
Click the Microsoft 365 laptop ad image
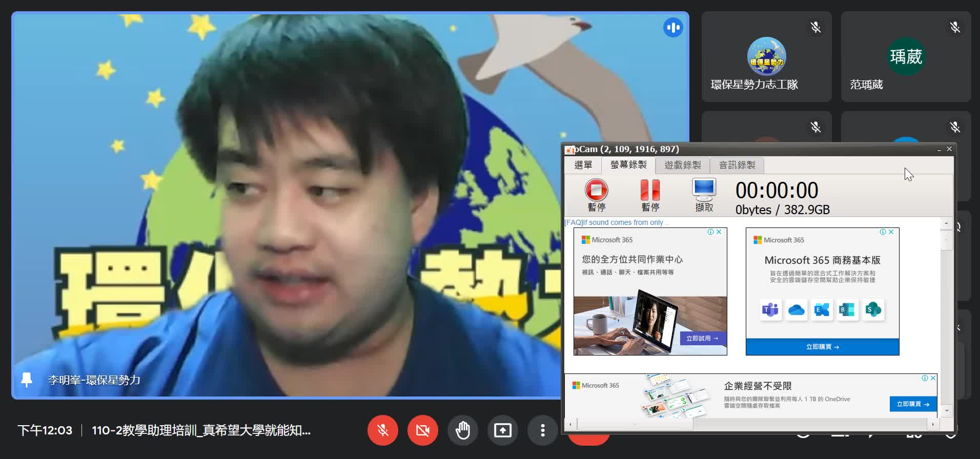coord(650,322)
